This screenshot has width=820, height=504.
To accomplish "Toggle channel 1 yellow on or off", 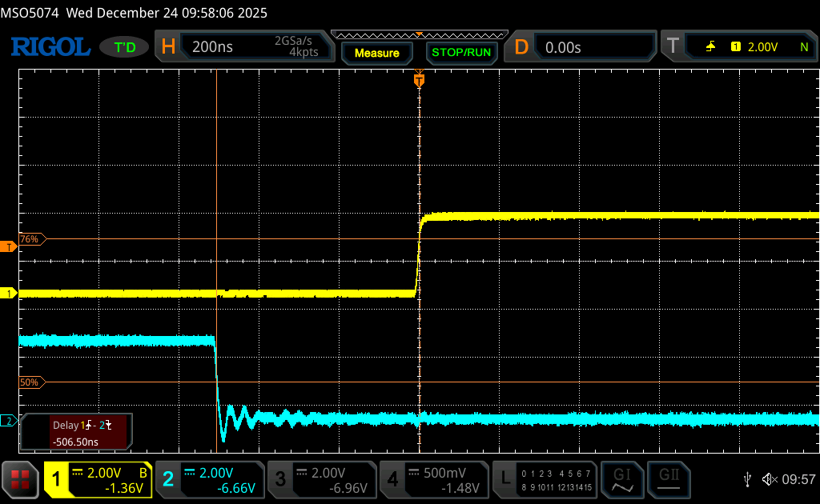I will [x=98, y=478].
